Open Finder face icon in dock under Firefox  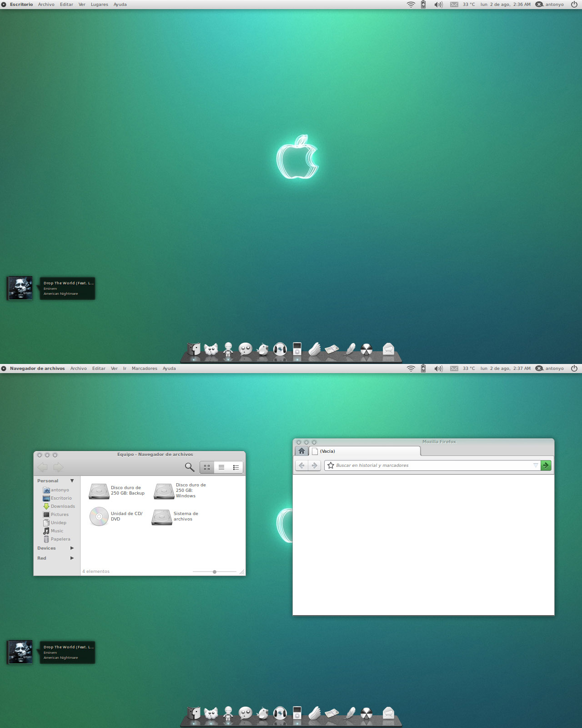point(194,713)
